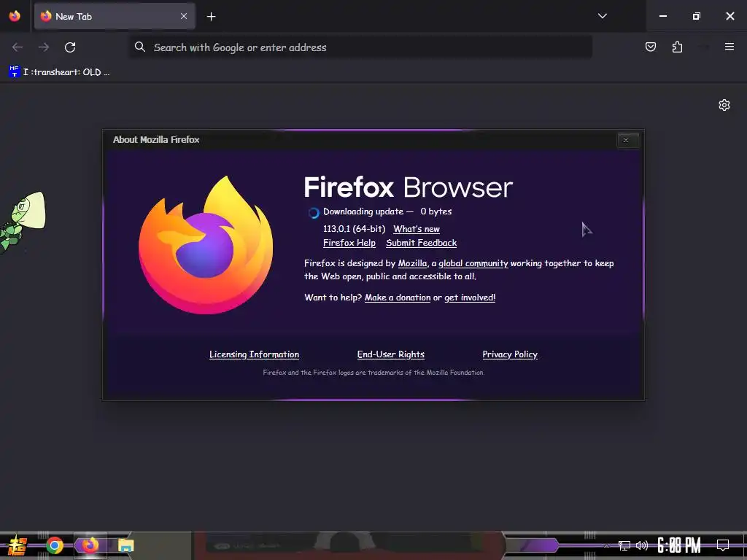Open Licensing Information link

tap(255, 354)
